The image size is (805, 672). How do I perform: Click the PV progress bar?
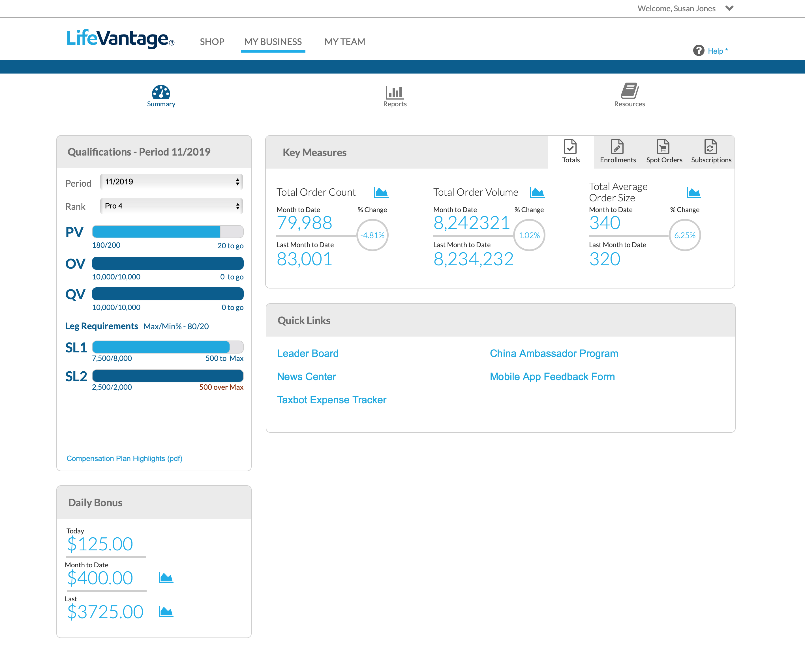pyautogui.click(x=168, y=232)
